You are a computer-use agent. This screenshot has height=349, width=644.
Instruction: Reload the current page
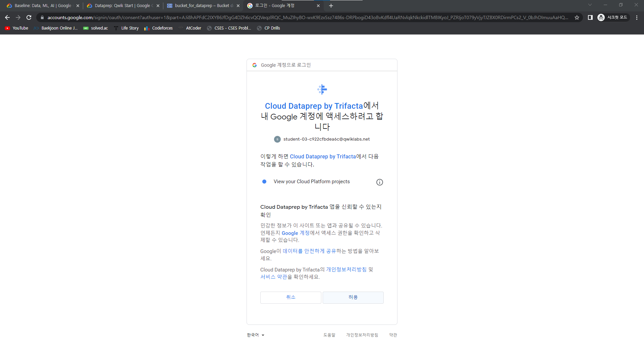(29, 17)
